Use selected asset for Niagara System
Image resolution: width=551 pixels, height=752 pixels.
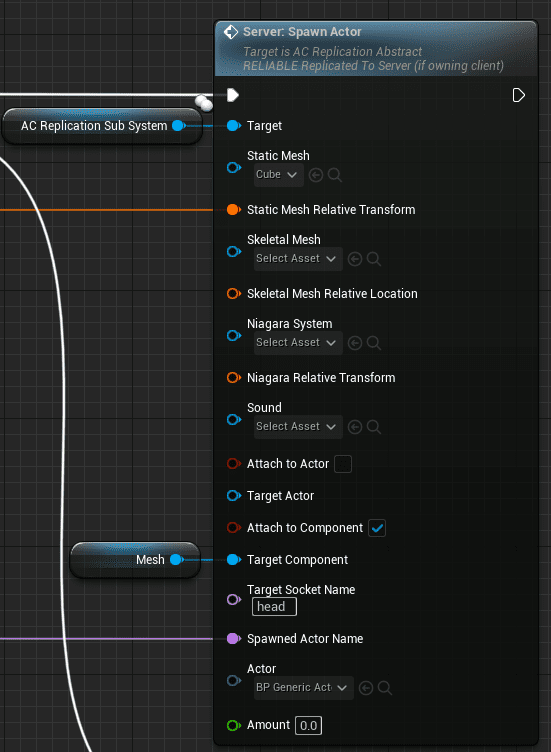355,343
